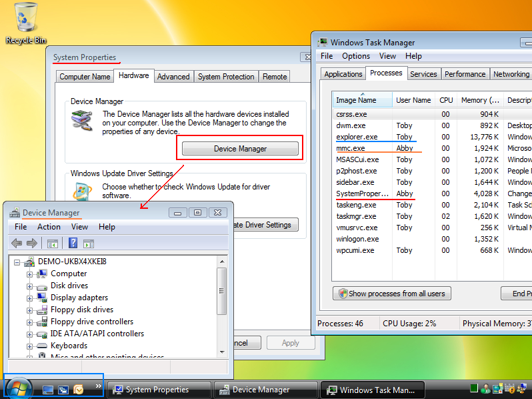Viewport: 532px width, 399px height.
Task: Switch to the Services tab in Task Manager
Action: coord(423,74)
